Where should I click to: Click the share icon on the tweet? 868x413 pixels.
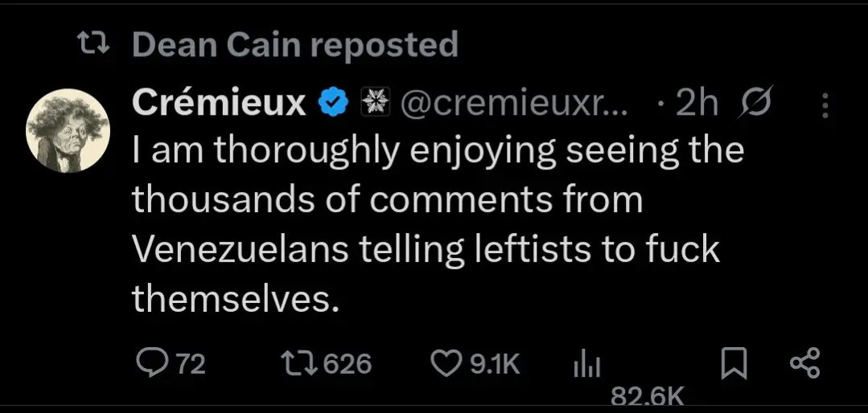click(x=804, y=364)
